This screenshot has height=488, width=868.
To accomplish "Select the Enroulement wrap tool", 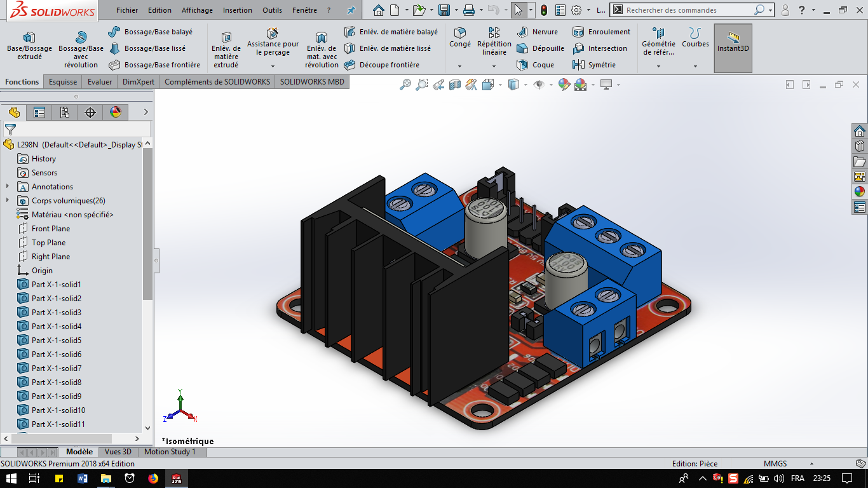I will 602,32.
